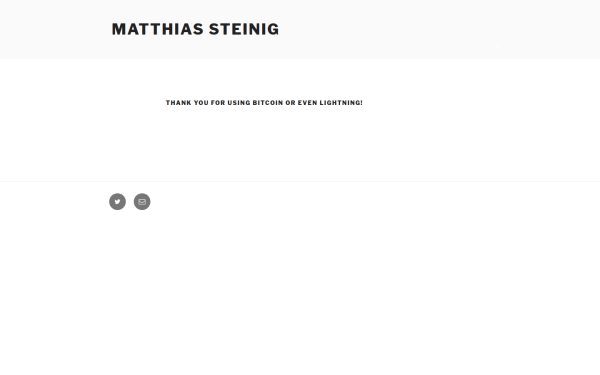Screen dimensions: 600x375
Task: Select the thank-you message text about Lightning
Action: [264, 103]
